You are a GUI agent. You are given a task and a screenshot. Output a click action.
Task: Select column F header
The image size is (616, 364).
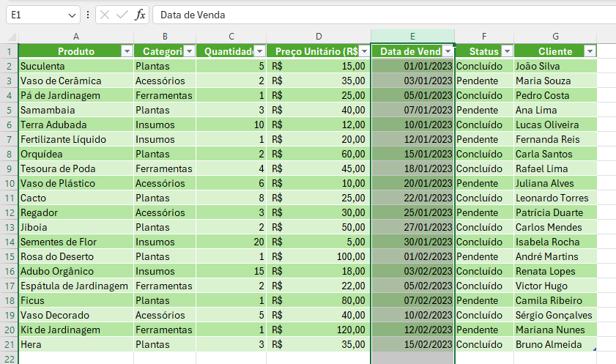click(484, 37)
